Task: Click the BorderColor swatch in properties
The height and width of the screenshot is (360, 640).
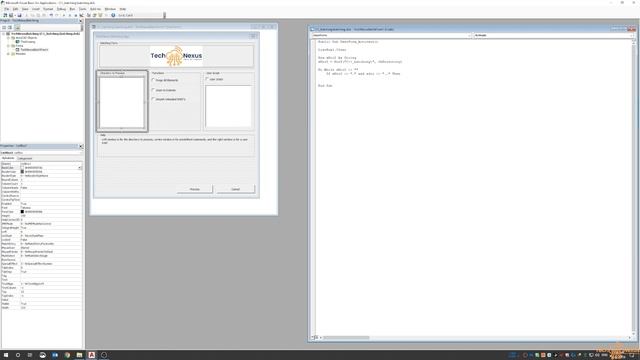Action: point(22,172)
